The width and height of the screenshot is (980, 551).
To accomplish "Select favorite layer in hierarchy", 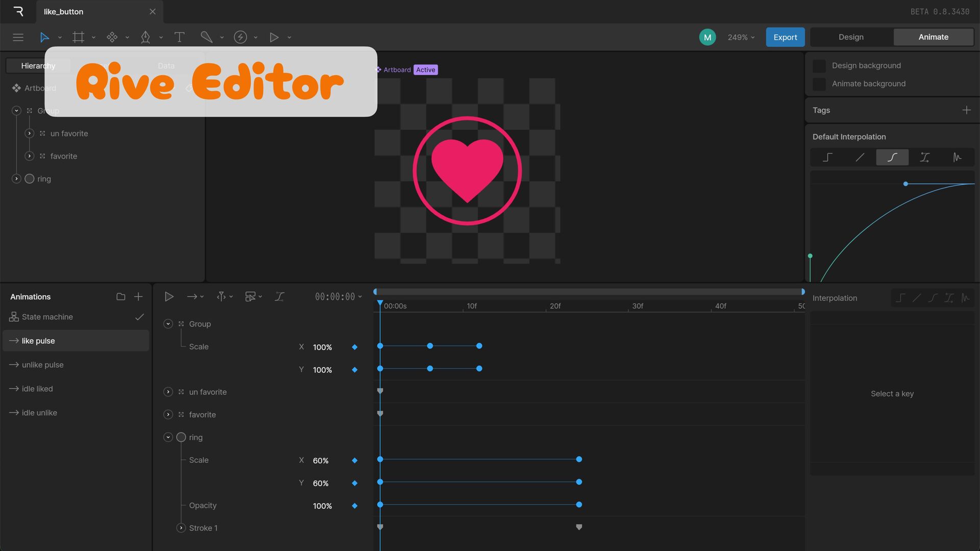I will point(64,156).
